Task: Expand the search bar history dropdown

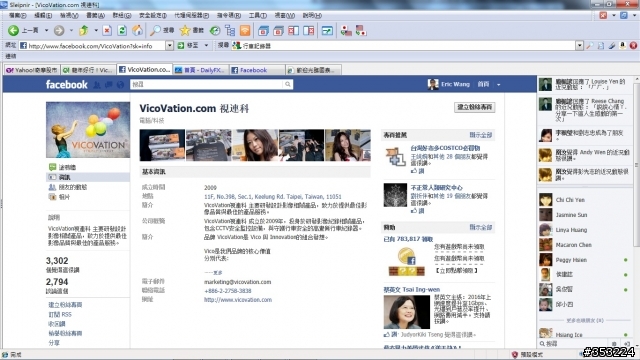Action: tap(579, 46)
